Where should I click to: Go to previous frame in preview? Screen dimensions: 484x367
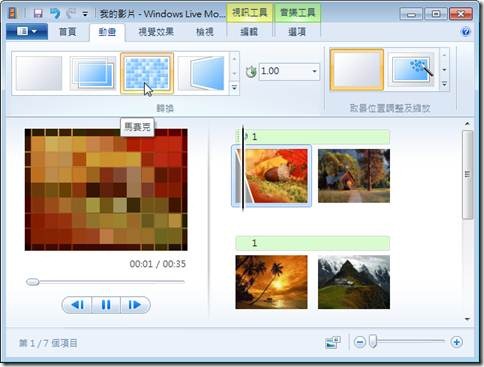pos(77,305)
